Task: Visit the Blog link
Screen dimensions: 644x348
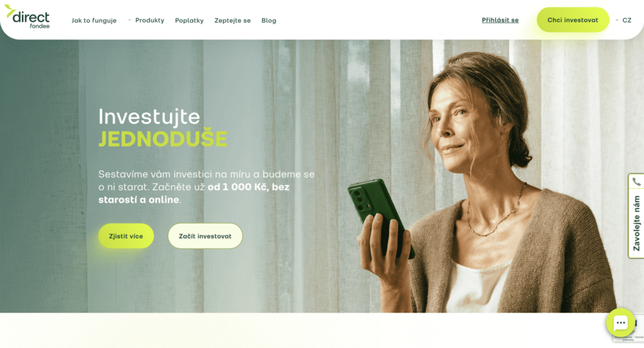Action: (269, 21)
